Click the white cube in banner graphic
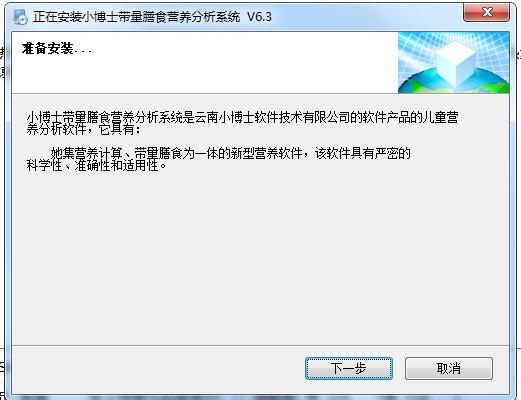The image size is (521, 400). (456, 64)
